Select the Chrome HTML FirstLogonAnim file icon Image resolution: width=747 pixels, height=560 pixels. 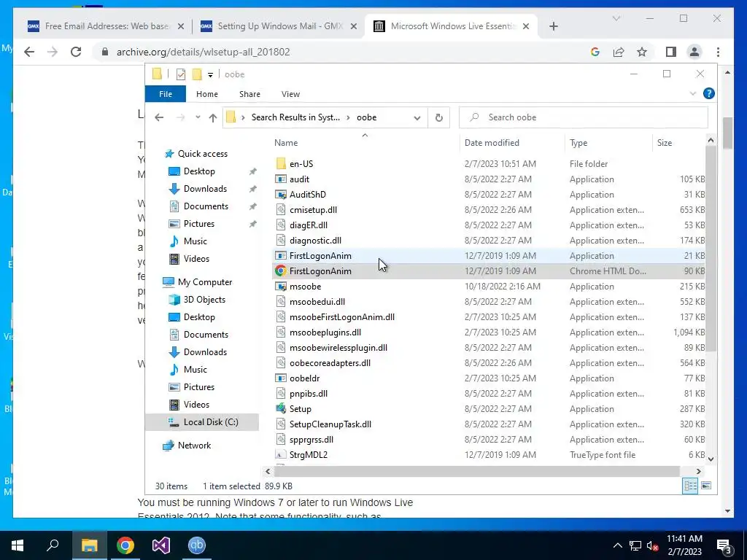click(x=281, y=271)
